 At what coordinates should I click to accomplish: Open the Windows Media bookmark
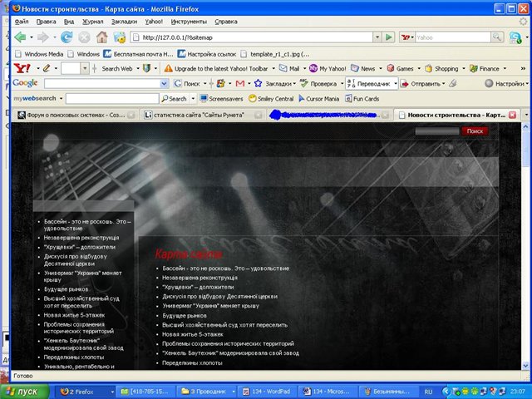click(39, 54)
